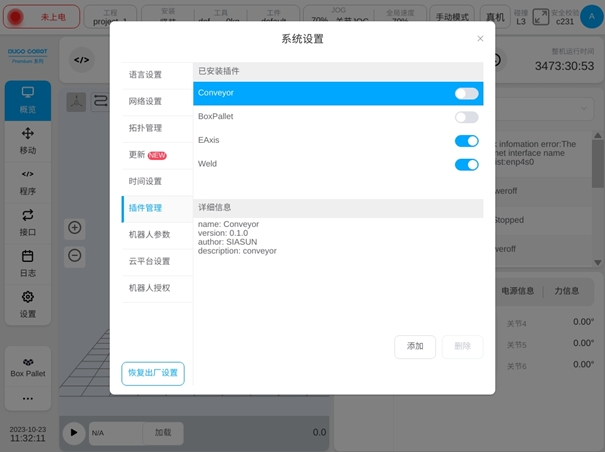Click the 设置 gear icon in sidebar

coord(27,303)
